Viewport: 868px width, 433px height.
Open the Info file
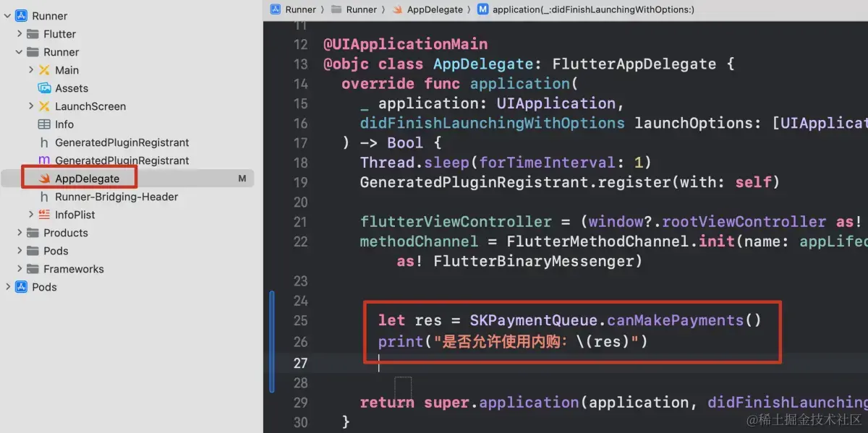coord(64,124)
